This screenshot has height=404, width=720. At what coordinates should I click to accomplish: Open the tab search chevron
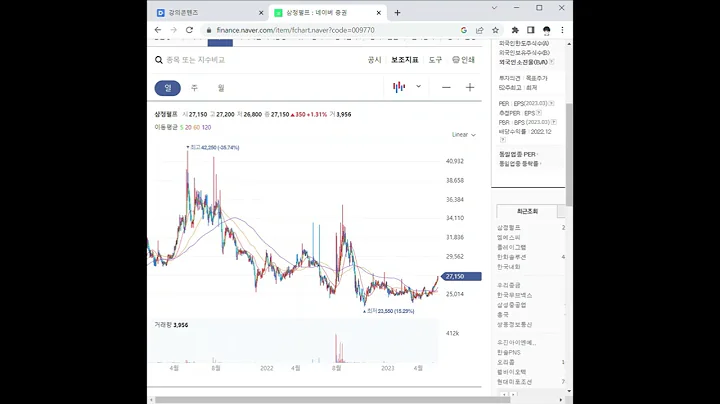(494, 8)
